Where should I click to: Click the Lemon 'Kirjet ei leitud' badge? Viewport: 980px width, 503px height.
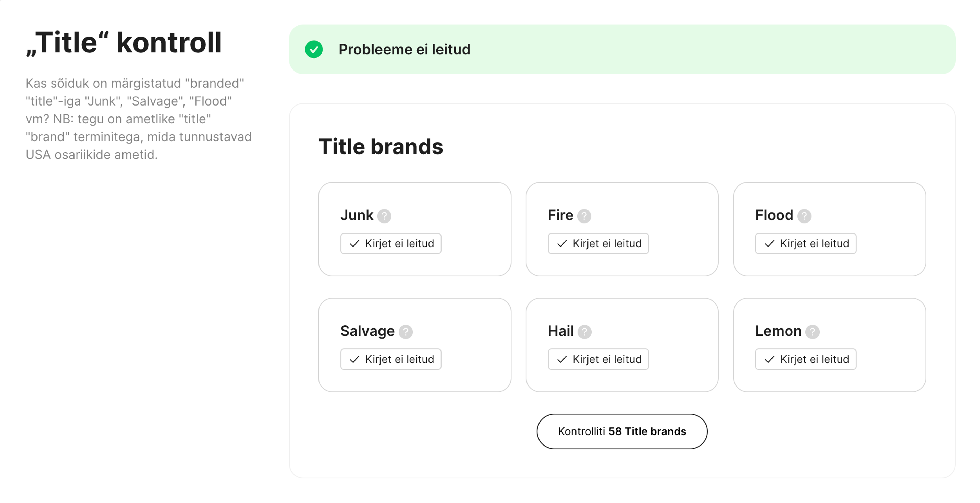(805, 359)
